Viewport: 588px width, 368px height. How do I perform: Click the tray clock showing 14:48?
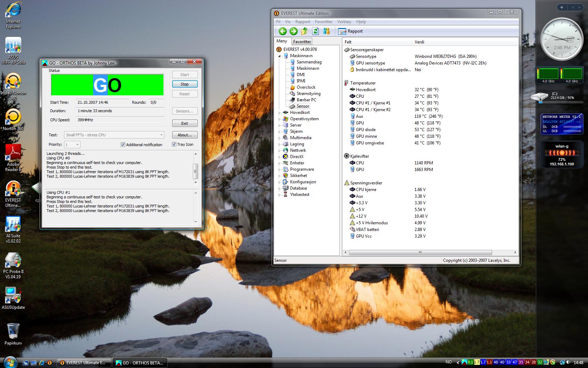pos(579,362)
